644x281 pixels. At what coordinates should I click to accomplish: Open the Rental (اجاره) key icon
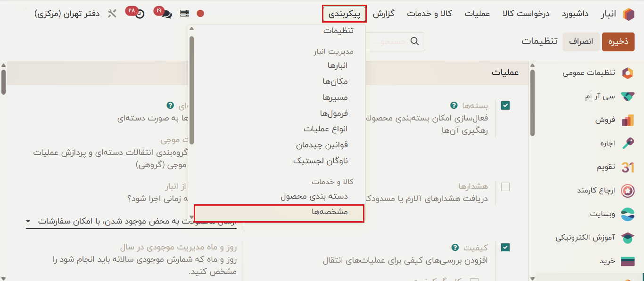point(627,144)
